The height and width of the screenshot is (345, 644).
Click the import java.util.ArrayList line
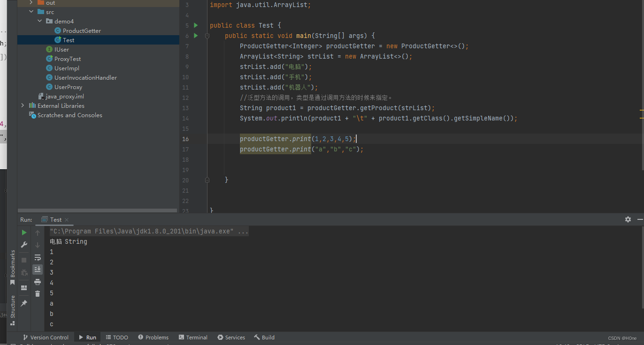[x=261, y=5]
